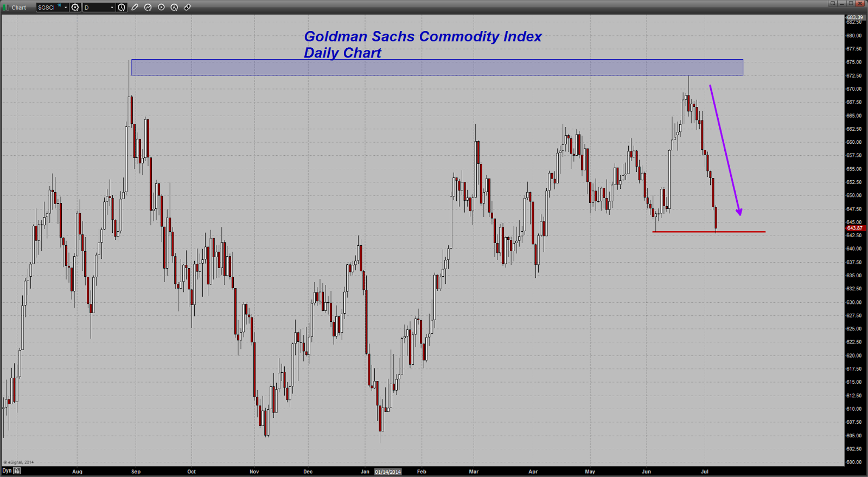
Task: Expand the $GSCI symbol dropdown arrow
Action: click(66, 8)
